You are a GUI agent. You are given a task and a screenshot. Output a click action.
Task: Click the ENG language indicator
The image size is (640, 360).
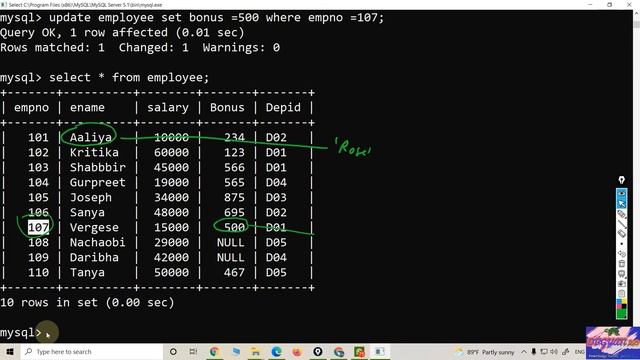point(579,351)
